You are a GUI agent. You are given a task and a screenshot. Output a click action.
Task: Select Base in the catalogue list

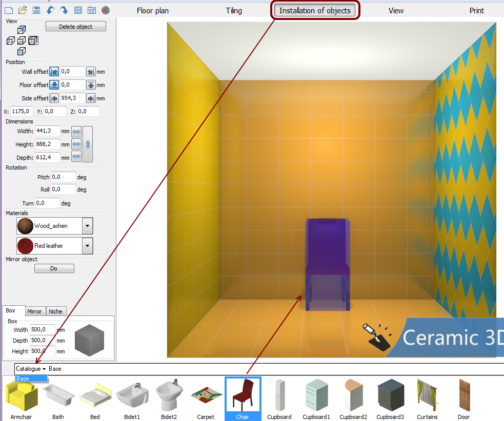pos(31,378)
